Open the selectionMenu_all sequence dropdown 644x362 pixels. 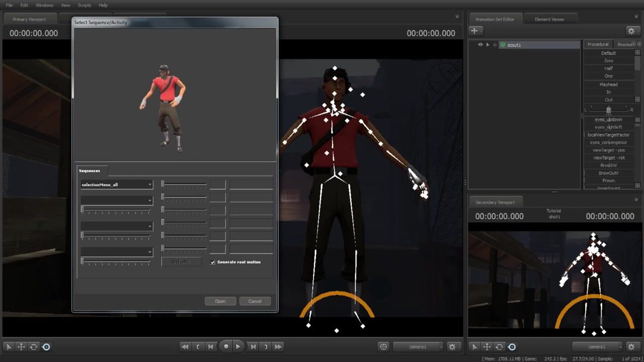[x=116, y=185]
